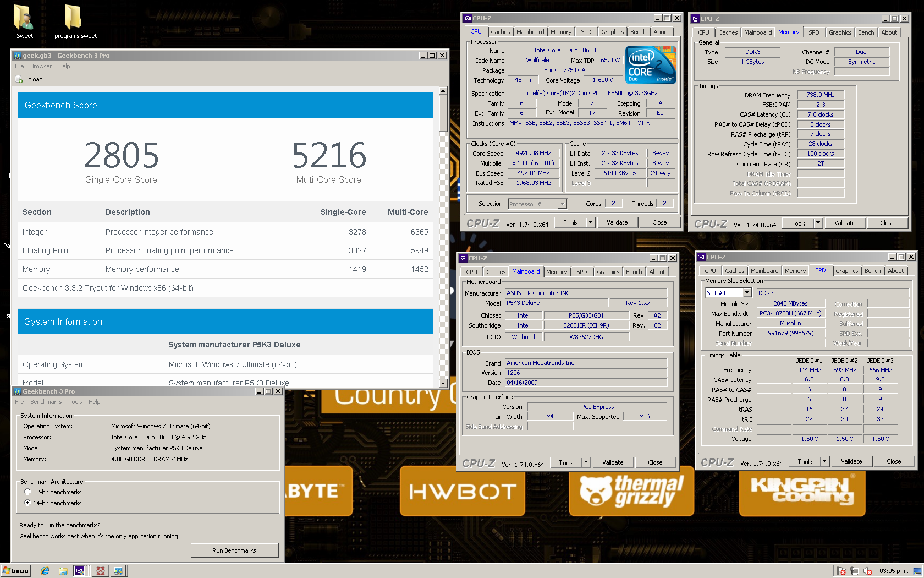Screen dimensions: 924x578
Task: Open Help menu in Geekbench 3 Pro launcher
Action: tap(95, 402)
